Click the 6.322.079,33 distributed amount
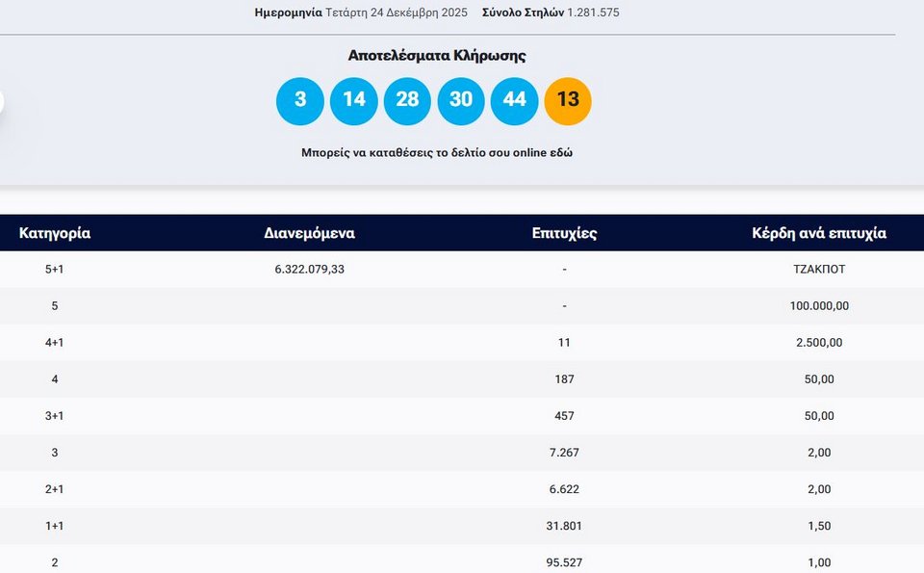The width and height of the screenshot is (924, 573). point(309,270)
